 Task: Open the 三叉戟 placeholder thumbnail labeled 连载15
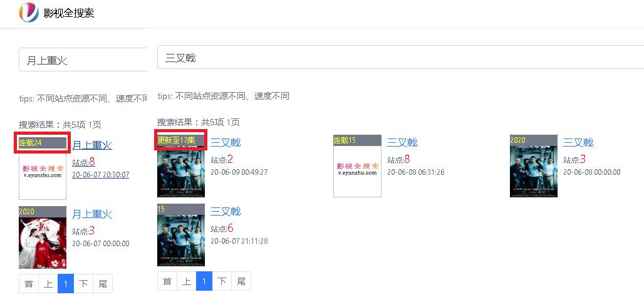click(x=357, y=166)
